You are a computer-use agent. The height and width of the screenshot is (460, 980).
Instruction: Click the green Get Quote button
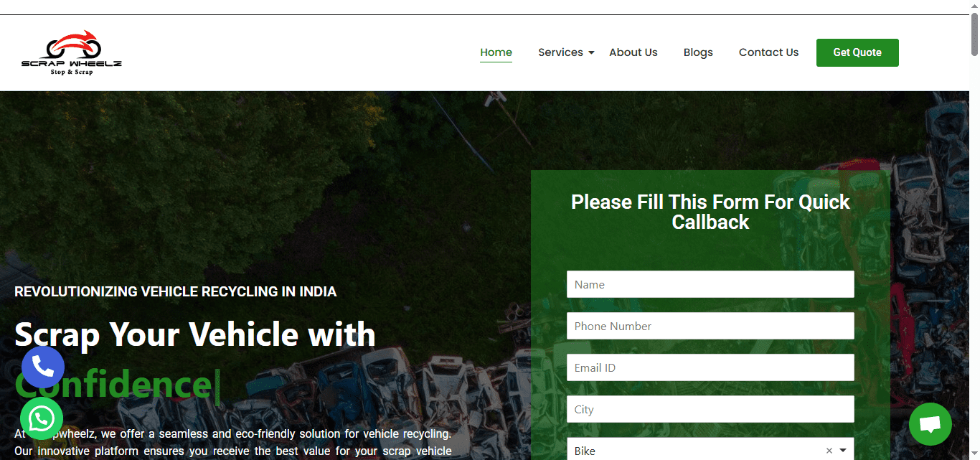[857, 52]
